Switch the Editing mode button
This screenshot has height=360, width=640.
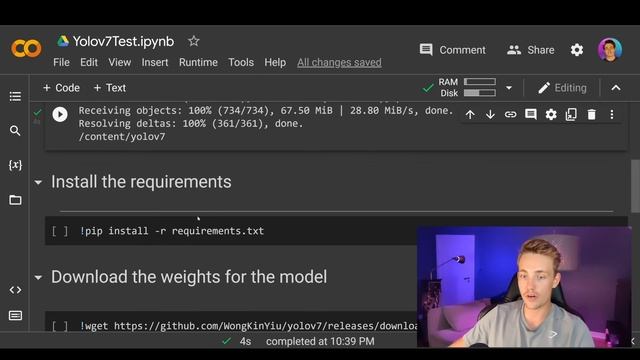(562, 88)
